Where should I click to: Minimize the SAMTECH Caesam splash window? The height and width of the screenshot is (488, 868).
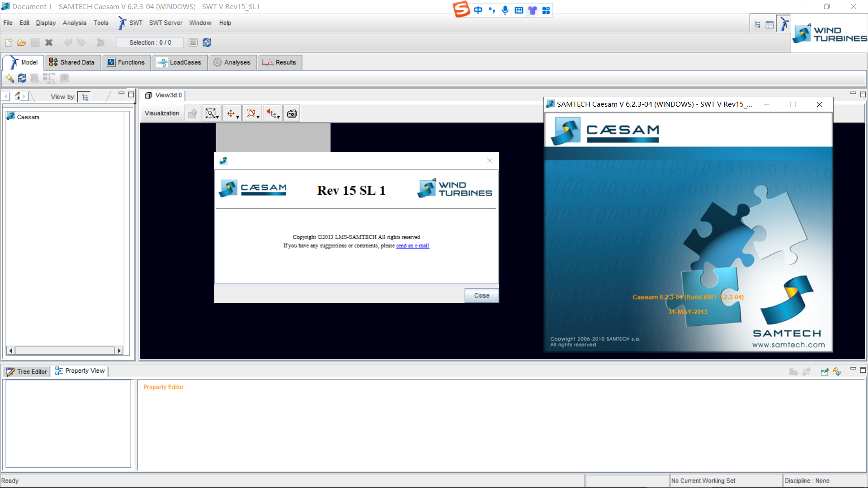767,104
